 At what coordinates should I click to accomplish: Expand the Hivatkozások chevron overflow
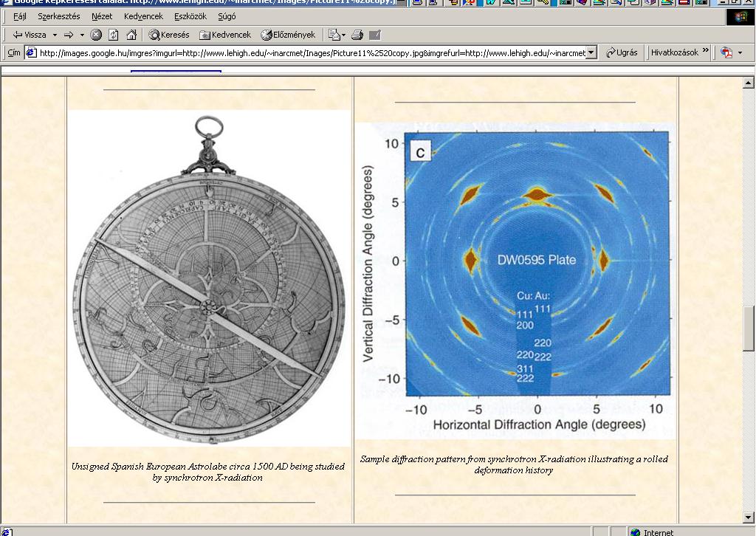pyautogui.click(x=705, y=51)
